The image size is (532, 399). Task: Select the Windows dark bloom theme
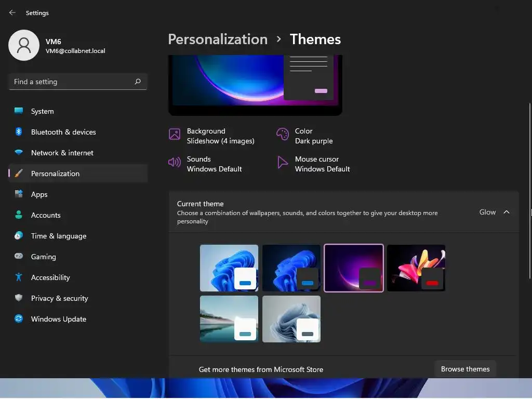click(291, 268)
